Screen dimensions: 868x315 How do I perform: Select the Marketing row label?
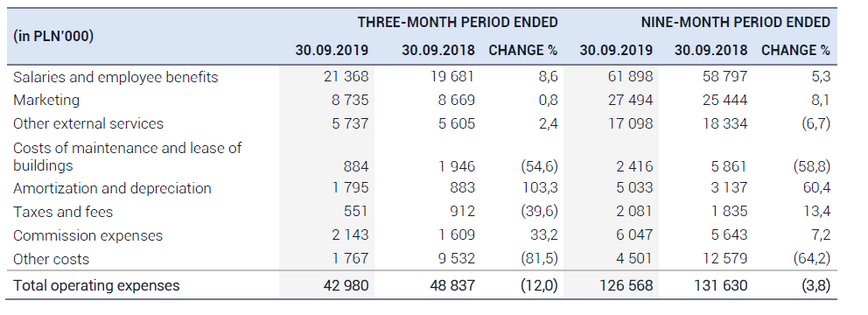[46, 101]
